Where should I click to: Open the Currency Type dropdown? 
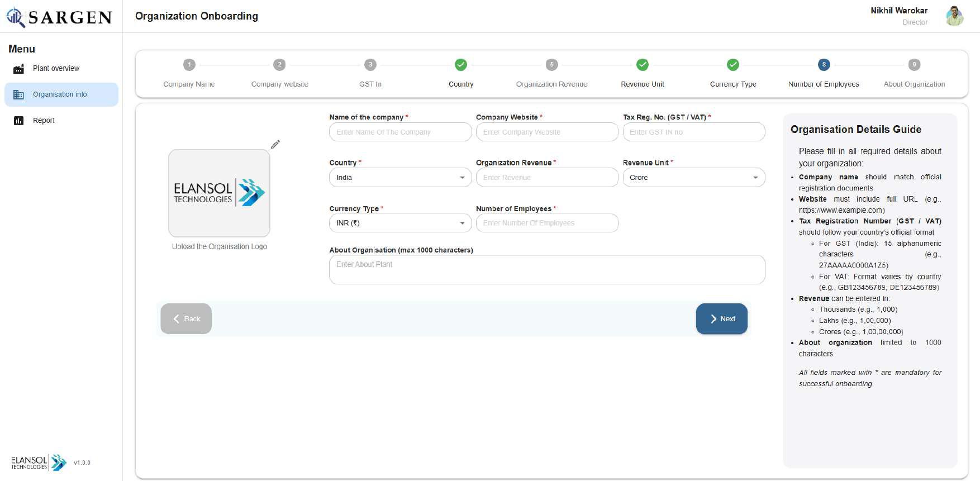click(x=400, y=223)
